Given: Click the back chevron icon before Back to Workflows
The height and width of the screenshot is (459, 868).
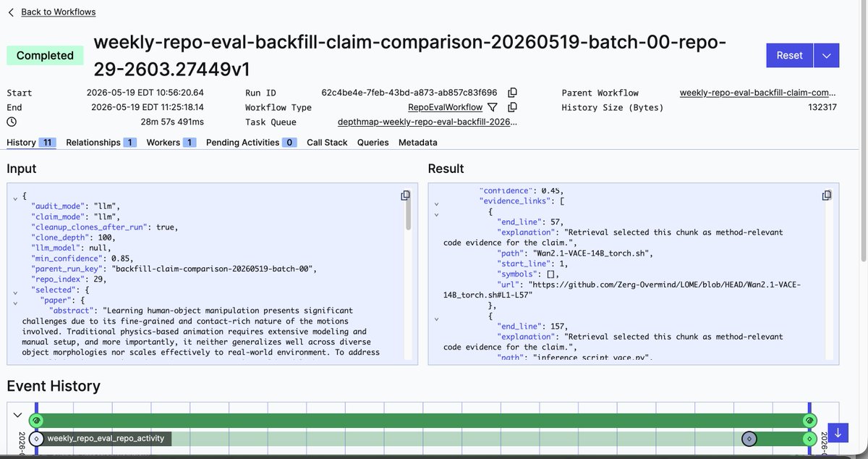Looking at the screenshot, I should point(11,12).
